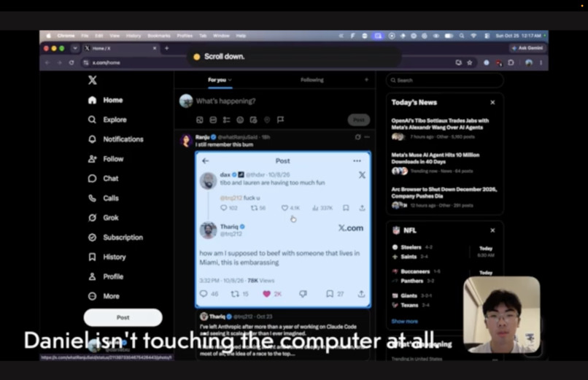This screenshot has width=588, height=380.
Task: Open Chrome tab search dropdown arrow
Action: pos(75,48)
